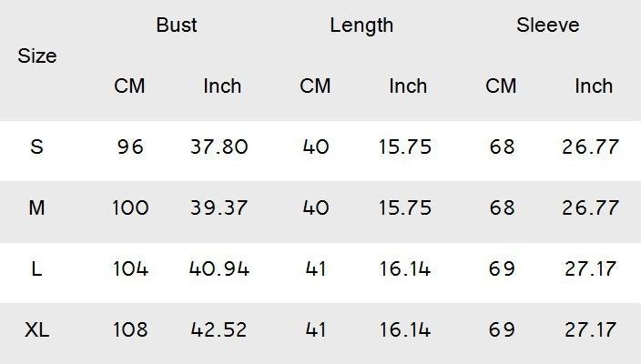Screen dimensions: 641x364
Task: Select the Length header label
Action: (x=361, y=25)
